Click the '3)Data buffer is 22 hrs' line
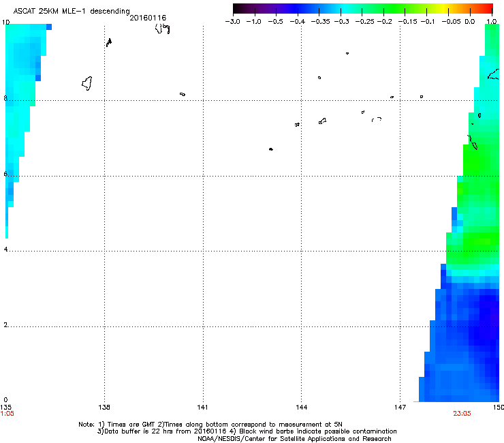 pyautogui.click(x=247, y=431)
